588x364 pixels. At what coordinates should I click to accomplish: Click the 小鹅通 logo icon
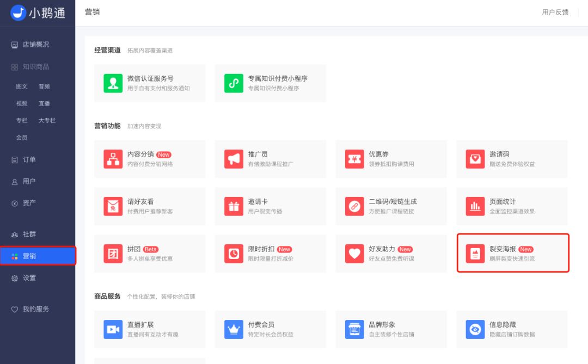pos(17,13)
